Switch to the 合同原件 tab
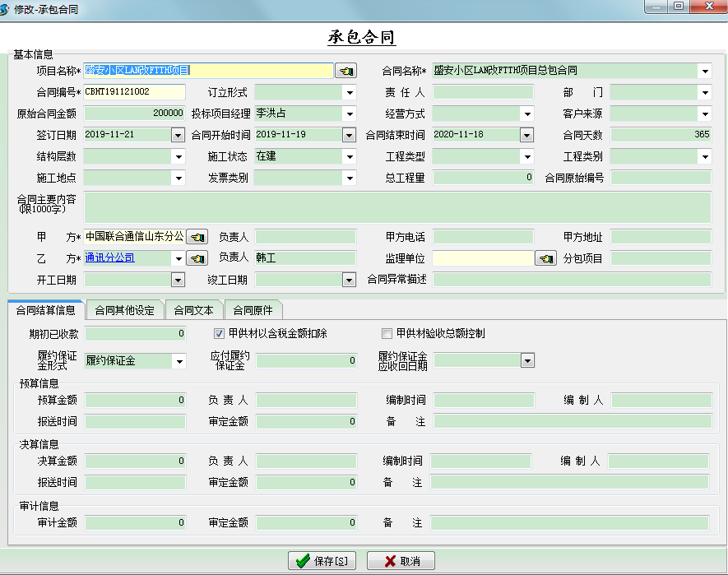 pos(253,310)
